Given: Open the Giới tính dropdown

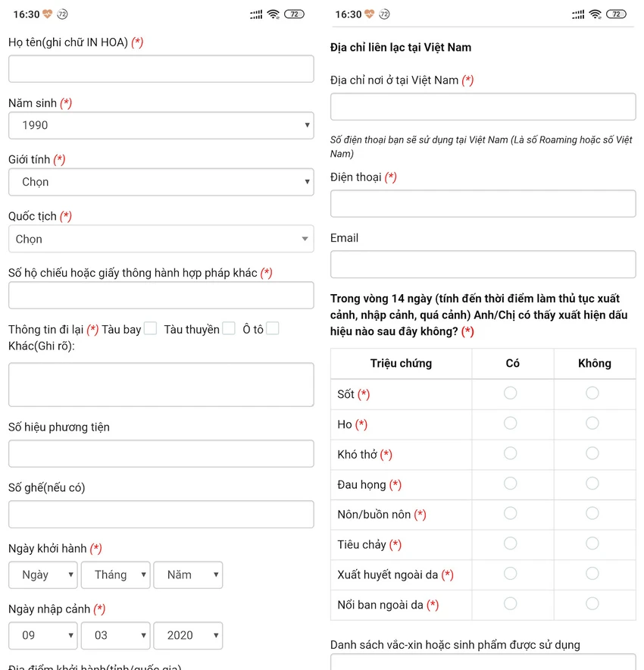Looking at the screenshot, I should click(161, 182).
